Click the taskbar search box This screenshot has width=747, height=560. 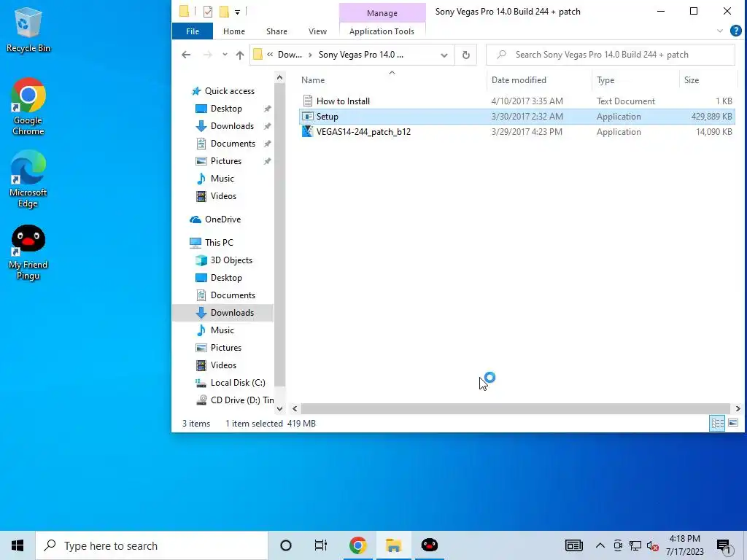152,545
